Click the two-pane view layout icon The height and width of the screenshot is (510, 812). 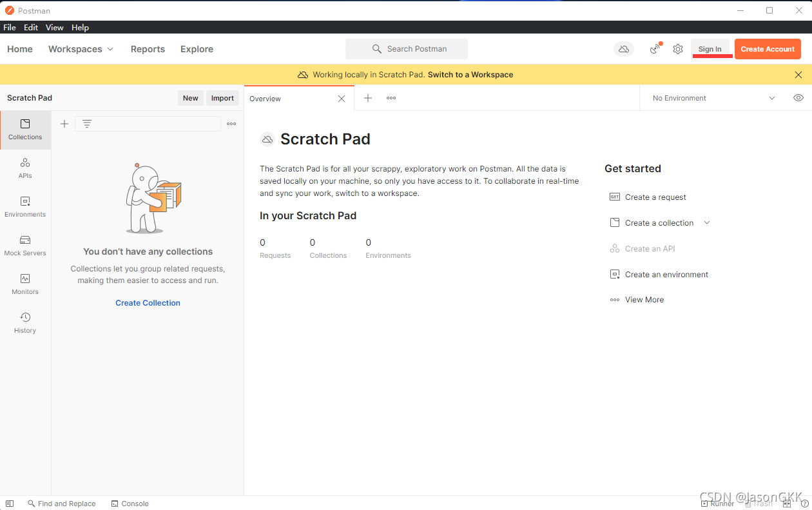pyautogui.click(x=787, y=504)
